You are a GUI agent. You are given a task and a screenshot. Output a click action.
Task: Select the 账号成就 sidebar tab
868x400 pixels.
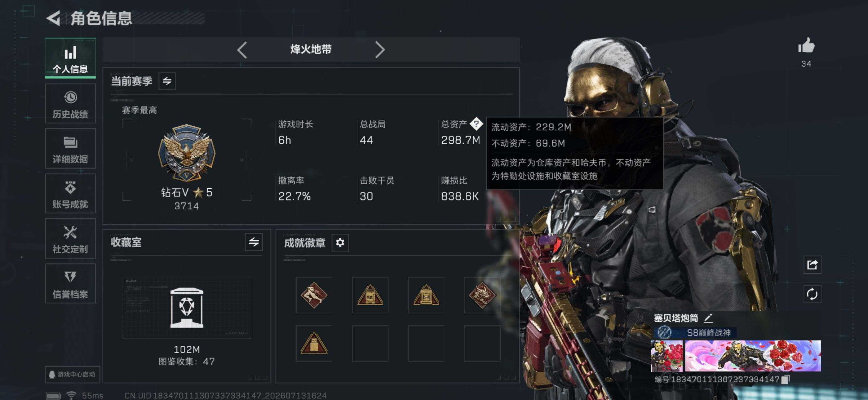coord(70,194)
